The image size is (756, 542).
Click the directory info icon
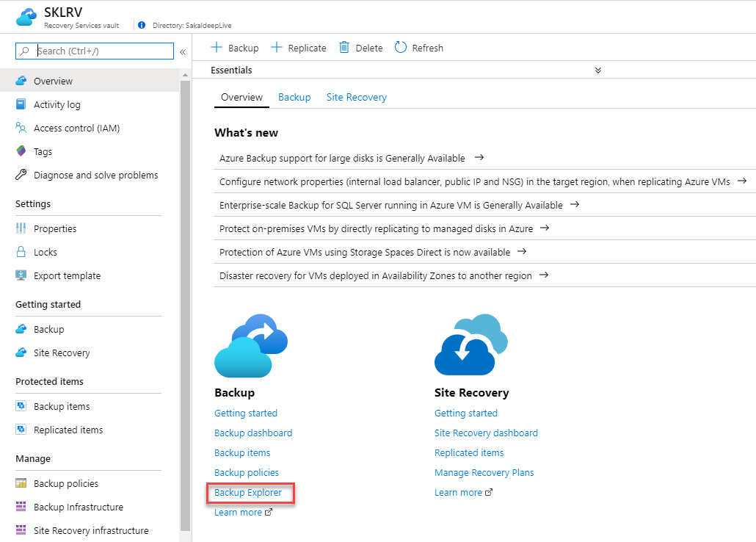(x=141, y=25)
